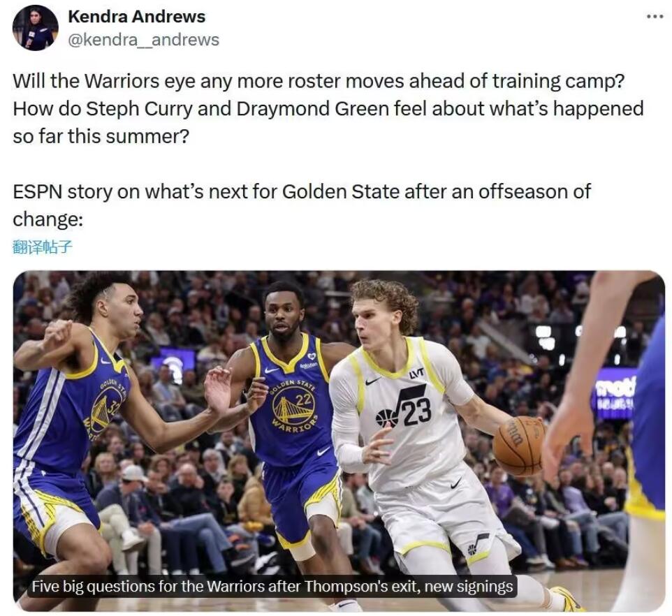Click the Five big questions headline caption
The height and width of the screenshot is (616, 672).
pos(272,586)
